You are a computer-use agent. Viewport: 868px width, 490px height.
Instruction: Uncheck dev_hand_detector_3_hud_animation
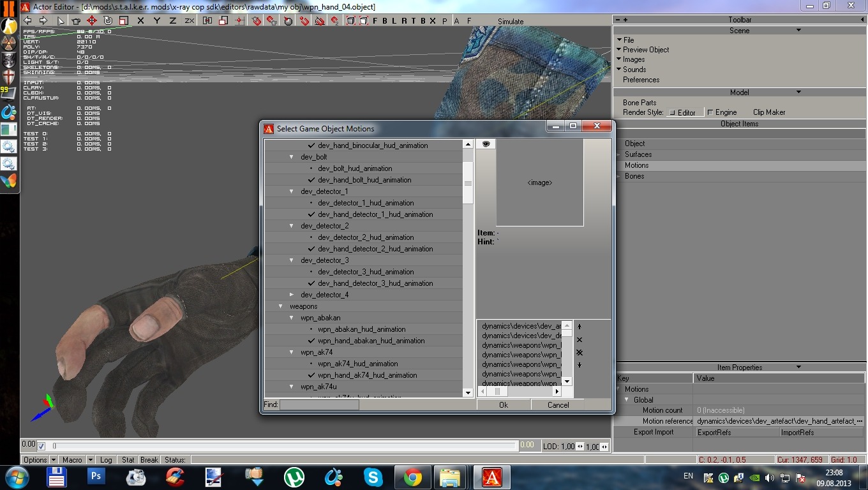311,283
